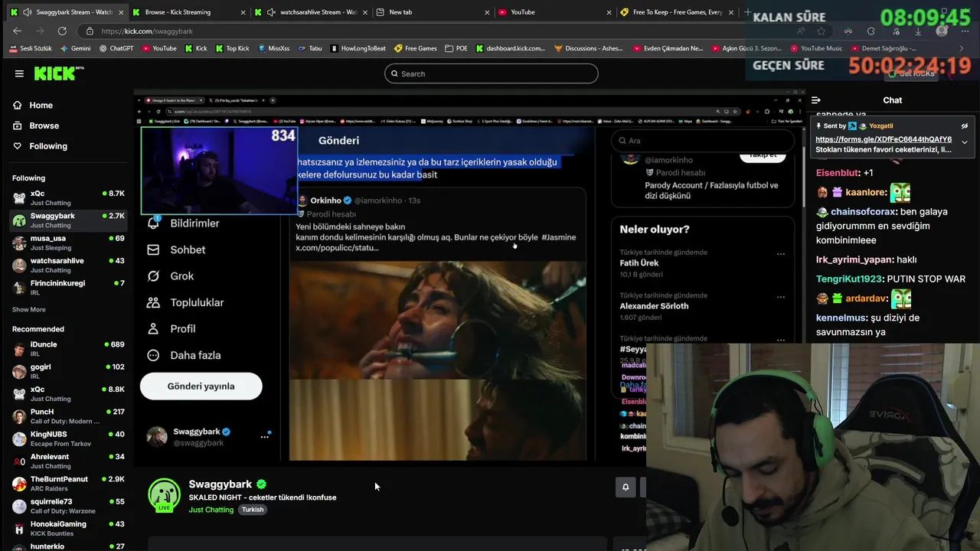Focus the Kick search field
This screenshot has height=551, width=980.
pyautogui.click(x=492, y=73)
